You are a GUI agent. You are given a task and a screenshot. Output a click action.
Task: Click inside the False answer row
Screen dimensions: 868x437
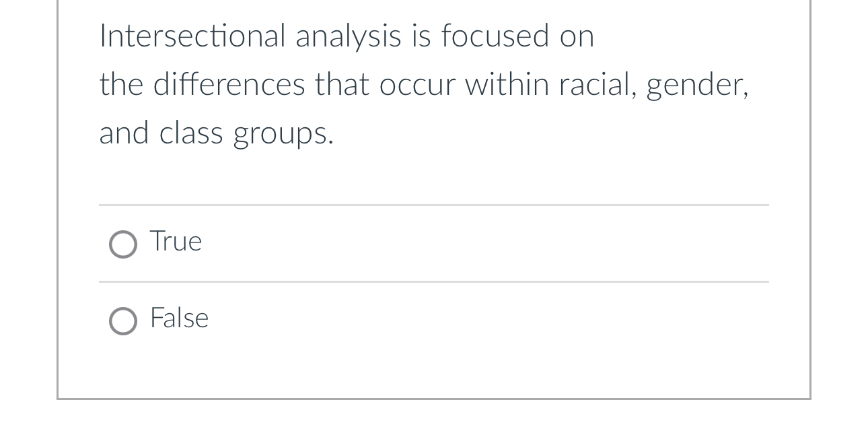[x=336, y=320]
